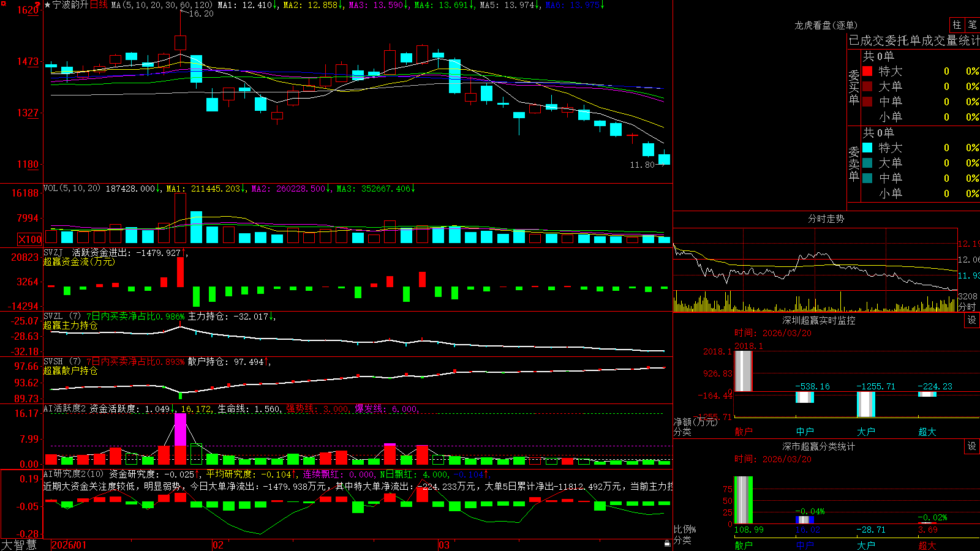Click the 分时走势 panel title
Image resolution: width=980 pixels, height=551 pixels.
click(826, 219)
